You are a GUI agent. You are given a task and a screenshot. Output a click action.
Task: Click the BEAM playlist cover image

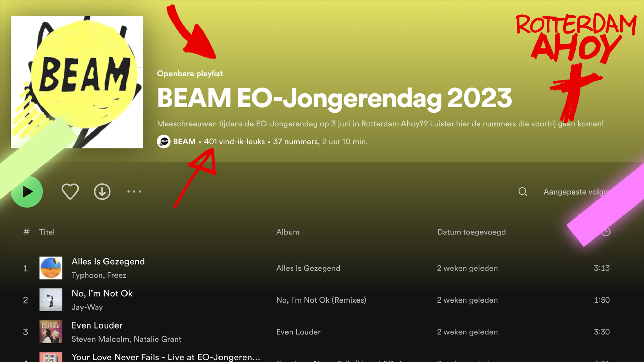coord(77,82)
